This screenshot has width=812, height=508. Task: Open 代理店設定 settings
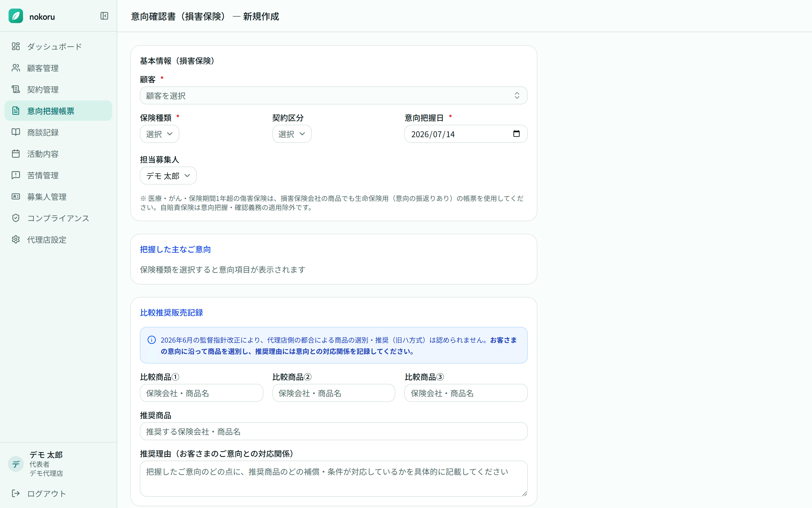click(x=58, y=240)
